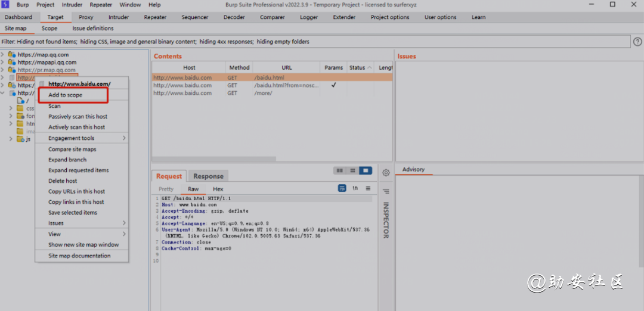Viewport: 644px width, 311px height.
Task: Toggle show non-printable \n characters
Action: tap(355, 188)
